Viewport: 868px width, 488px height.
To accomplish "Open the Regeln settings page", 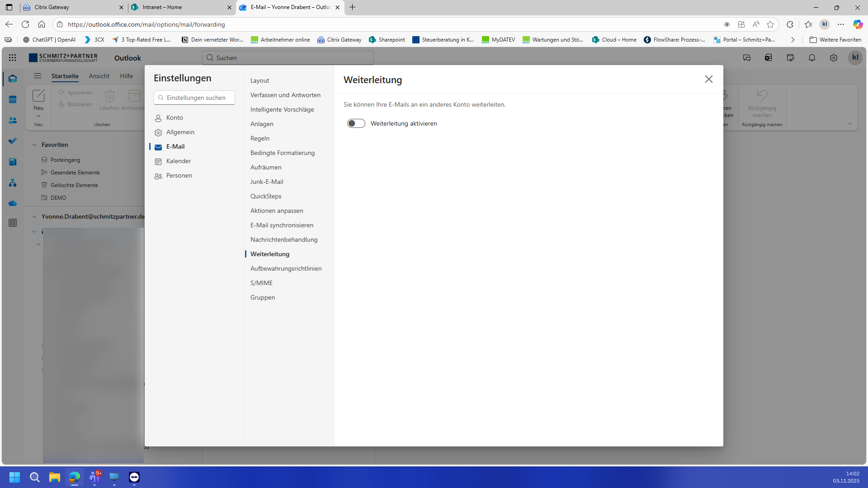I will coord(260,138).
